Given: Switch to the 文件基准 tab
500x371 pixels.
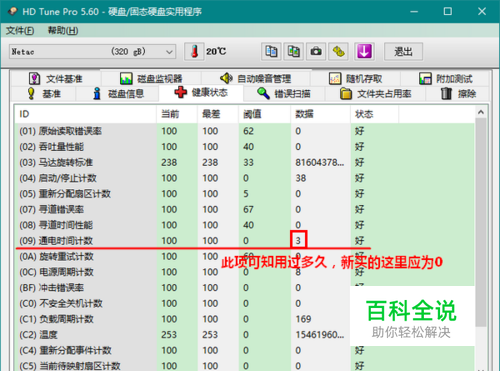Looking at the screenshot, I should click(x=56, y=79).
